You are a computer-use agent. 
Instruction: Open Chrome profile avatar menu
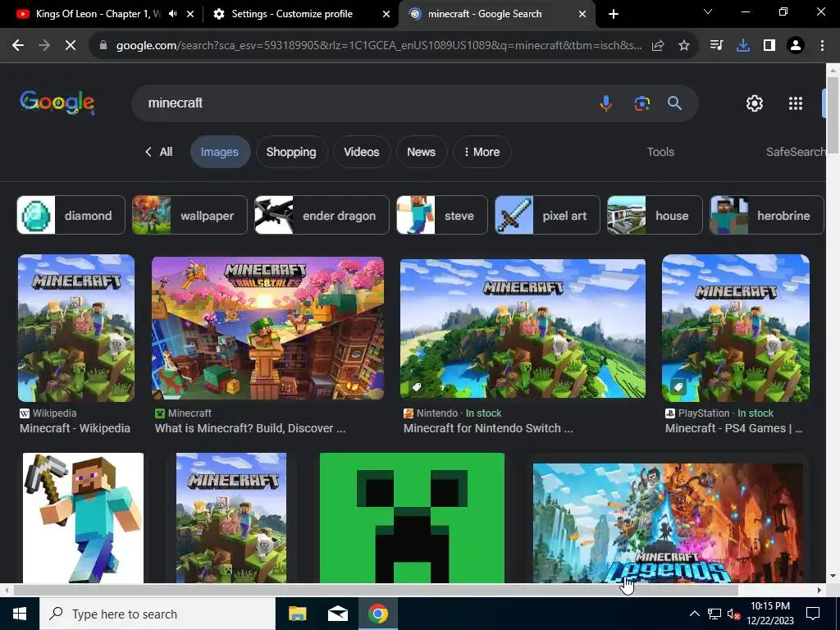click(x=796, y=46)
